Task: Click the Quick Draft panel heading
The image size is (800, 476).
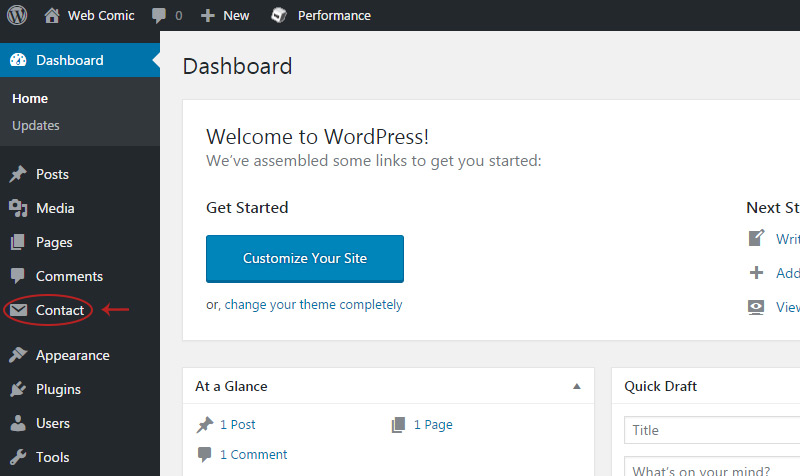Action: [660, 386]
